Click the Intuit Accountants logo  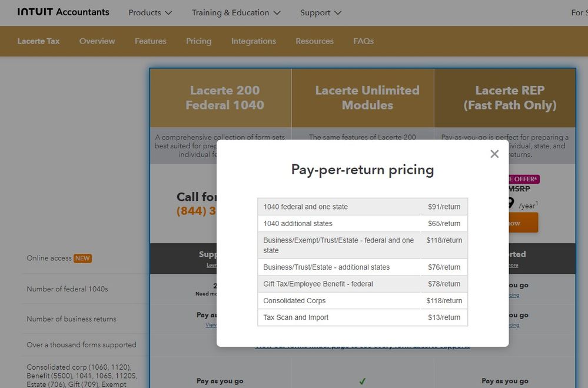pos(63,12)
